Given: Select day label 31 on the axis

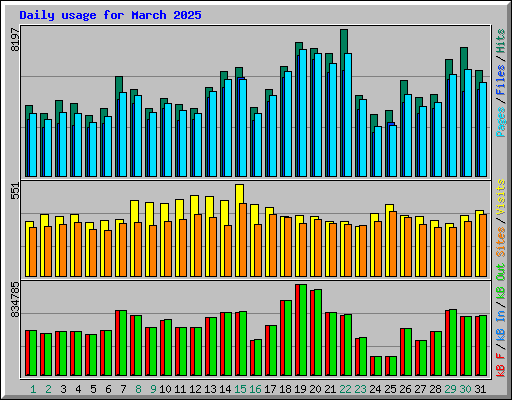Looking at the screenshot, I should (x=480, y=389).
